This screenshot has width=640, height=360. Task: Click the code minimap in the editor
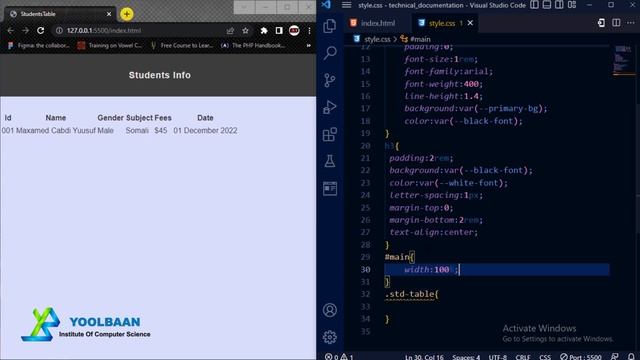623,60
